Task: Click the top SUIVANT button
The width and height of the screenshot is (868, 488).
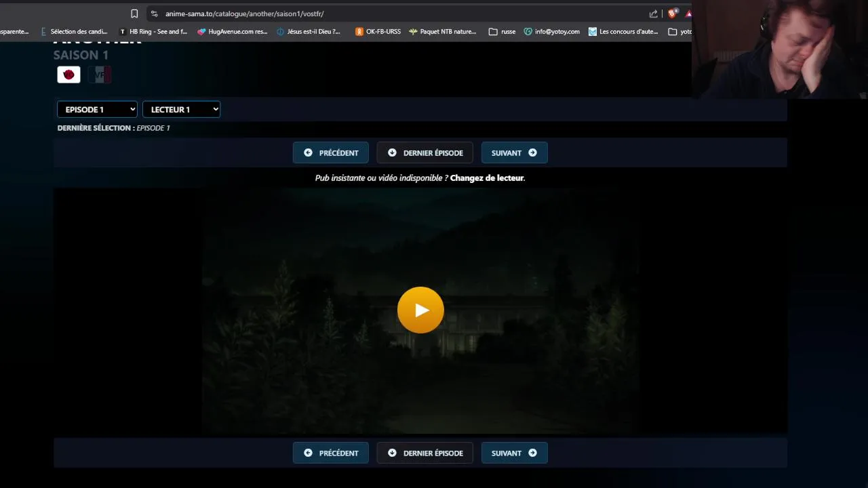Action: pos(514,152)
